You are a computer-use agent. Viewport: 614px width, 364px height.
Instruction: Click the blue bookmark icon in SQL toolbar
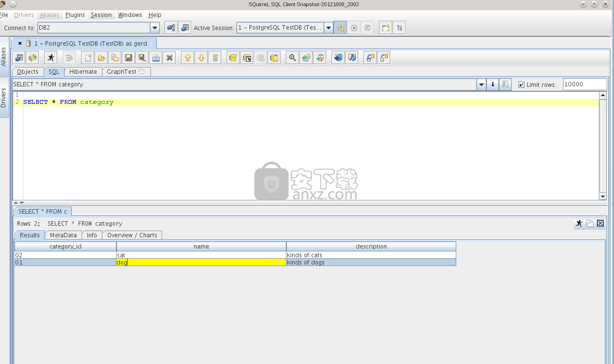pyautogui.click(x=338, y=58)
